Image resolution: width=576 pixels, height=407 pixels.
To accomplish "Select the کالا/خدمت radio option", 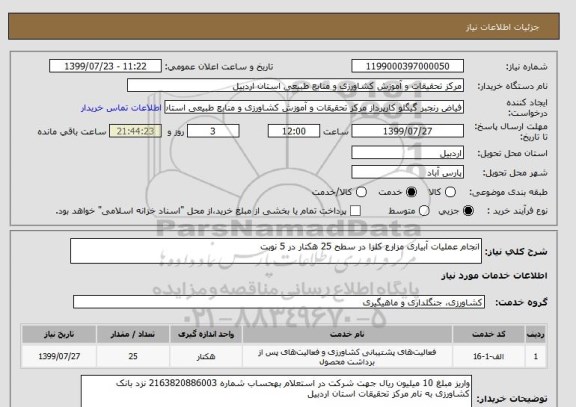I will 361,192.
